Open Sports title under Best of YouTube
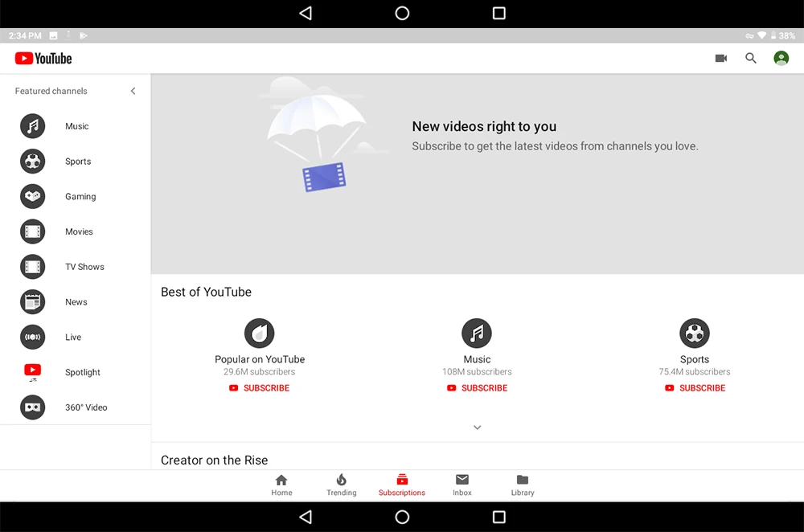The width and height of the screenshot is (804, 532). coord(695,359)
